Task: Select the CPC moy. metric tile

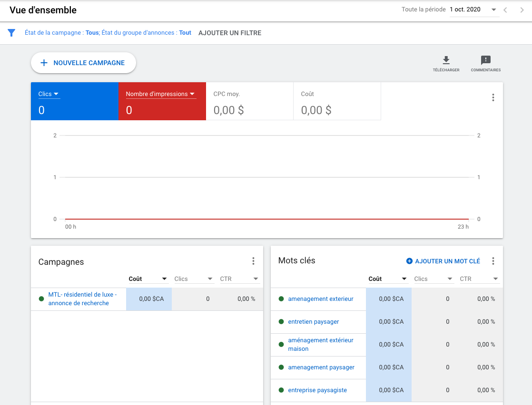Action: click(250, 101)
